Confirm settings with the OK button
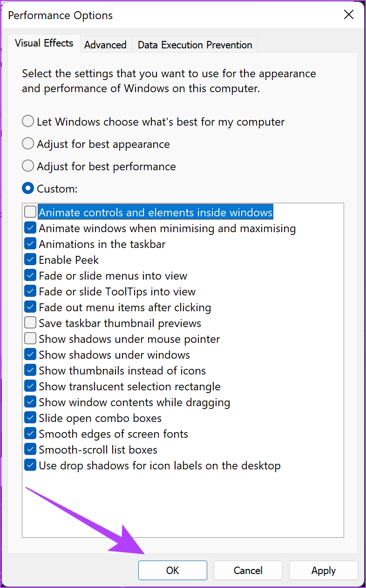366x588 pixels. (x=172, y=570)
